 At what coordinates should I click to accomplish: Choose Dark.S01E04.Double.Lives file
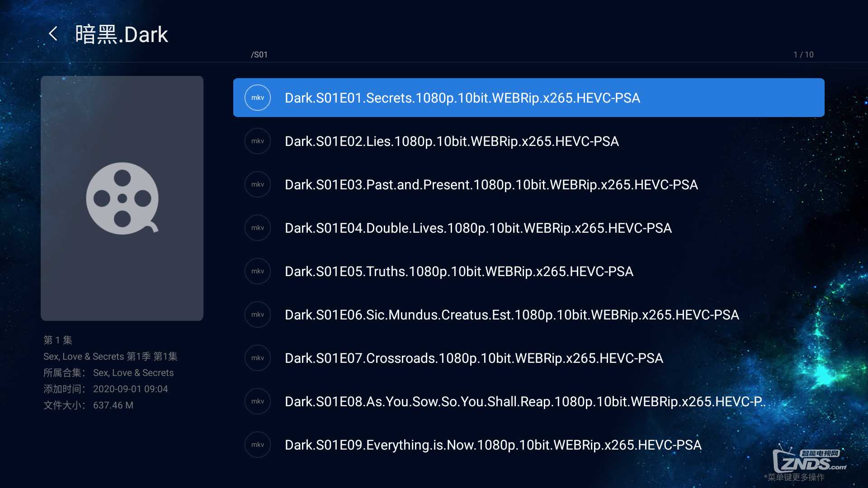(529, 228)
